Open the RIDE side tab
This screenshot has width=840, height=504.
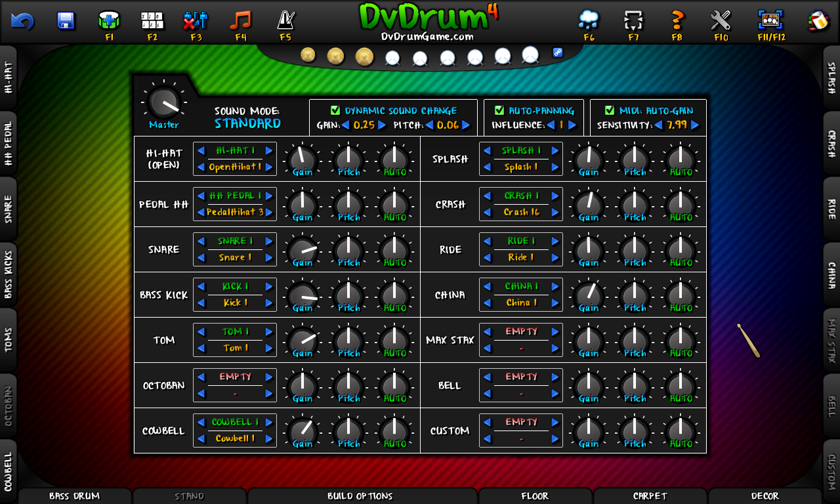pyautogui.click(x=831, y=209)
